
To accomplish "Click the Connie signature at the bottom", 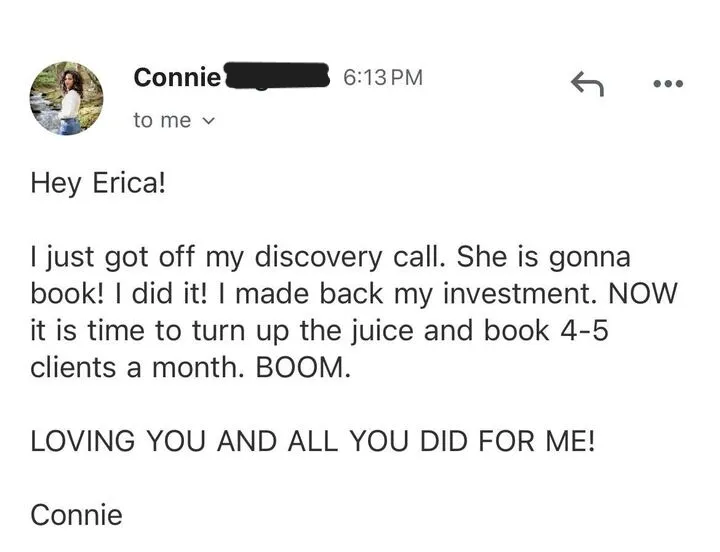I will 77,515.
